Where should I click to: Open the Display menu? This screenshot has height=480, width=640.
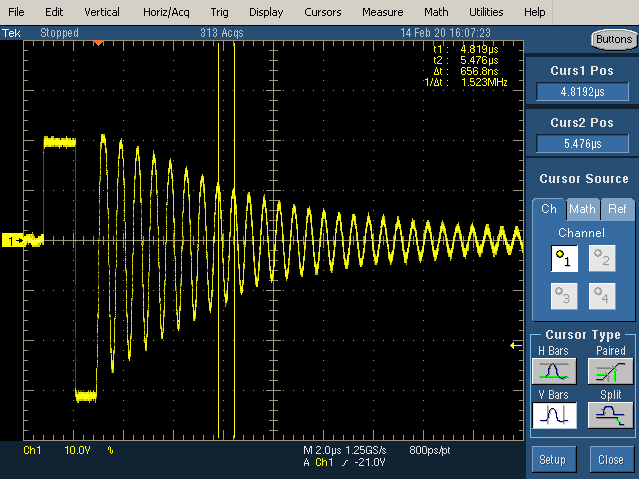[x=266, y=12]
